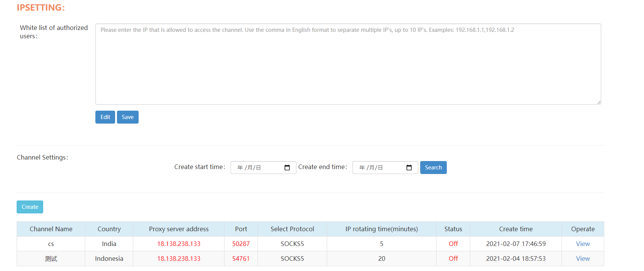View the cs channel details
The image size is (644, 271).
click(583, 244)
